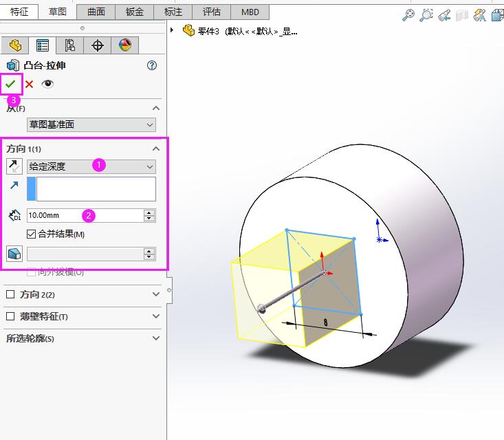Increase draft angle with up spinner

point(149,251)
